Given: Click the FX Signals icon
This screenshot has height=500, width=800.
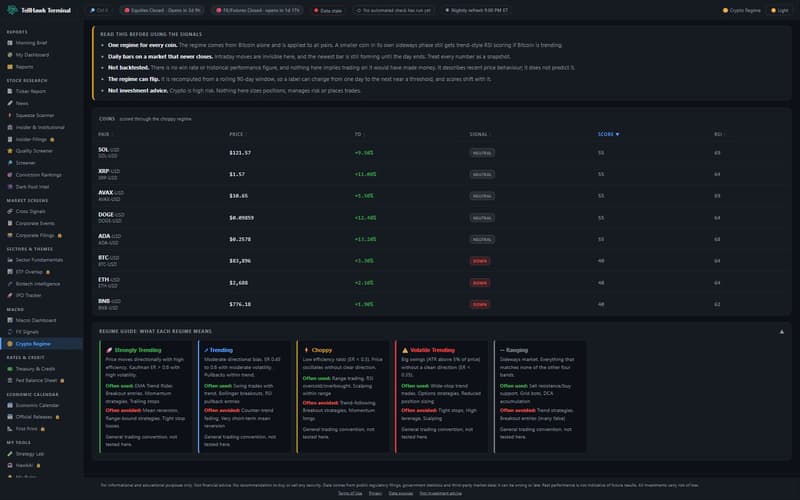Looking at the screenshot, I should click(10, 332).
